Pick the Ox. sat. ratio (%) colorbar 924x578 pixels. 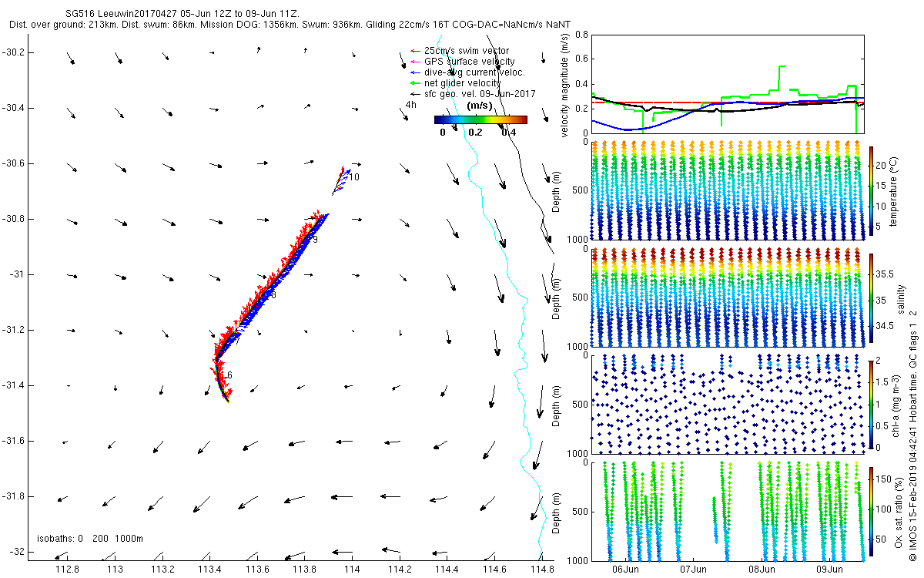pyautogui.click(x=872, y=509)
